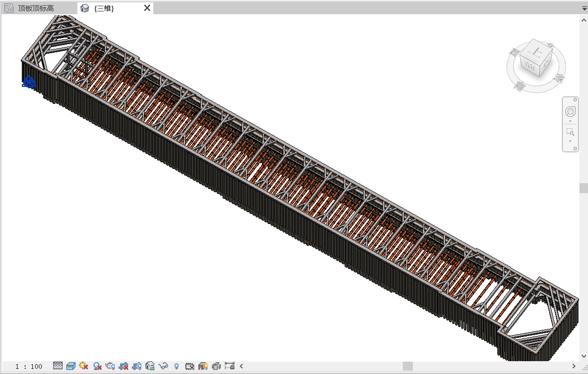Viewport: 588px width, 374px height.
Task: Click the south compass label on ViewCube ring
Action: pos(520,86)
